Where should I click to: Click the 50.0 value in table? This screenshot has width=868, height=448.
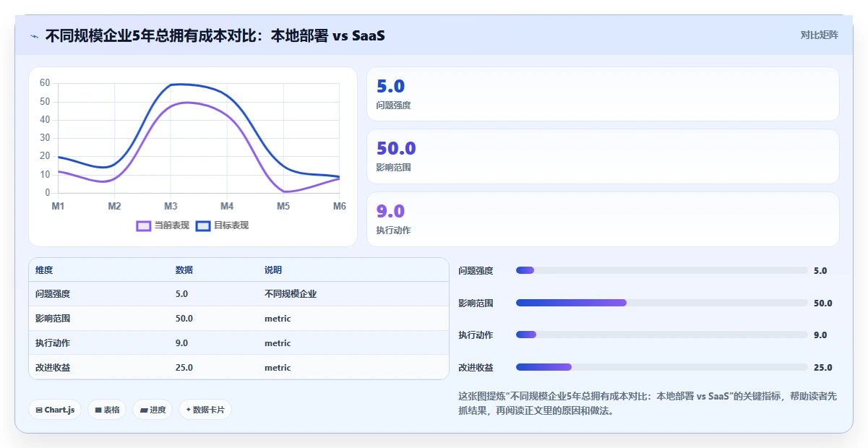tap(184, 319)
